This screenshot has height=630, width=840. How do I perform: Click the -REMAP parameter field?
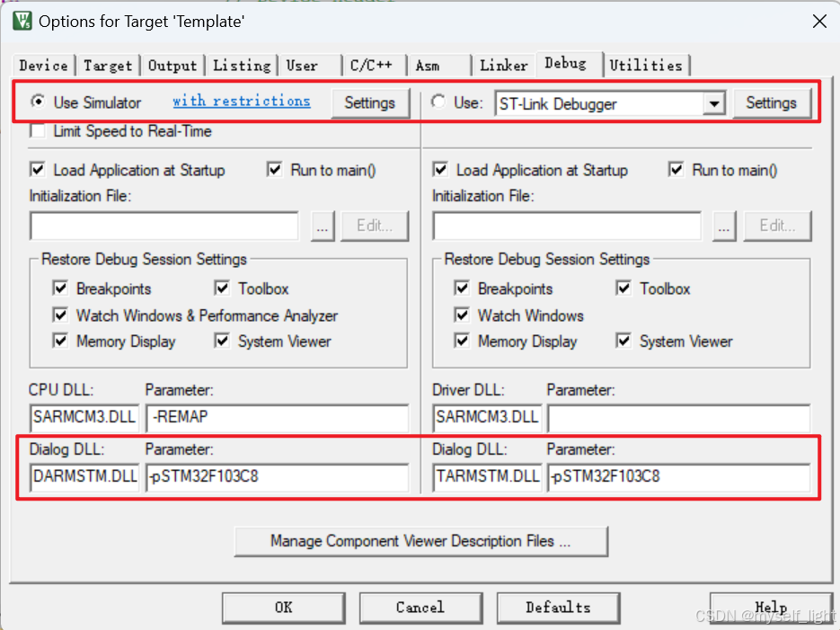click(x=277, y=418)
